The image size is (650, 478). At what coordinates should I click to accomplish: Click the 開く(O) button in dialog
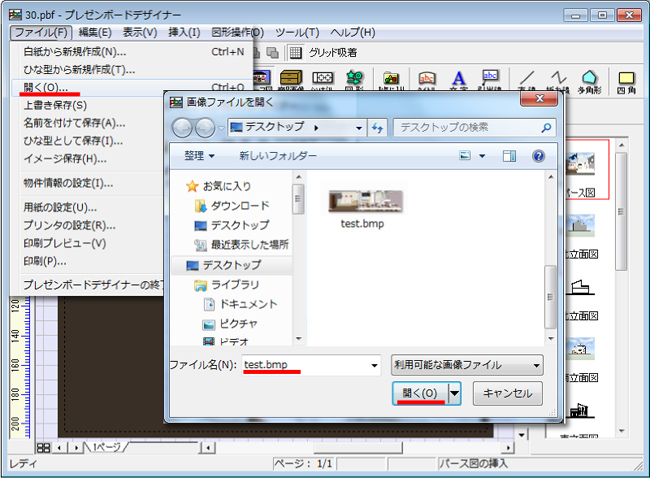click(419, 394)
